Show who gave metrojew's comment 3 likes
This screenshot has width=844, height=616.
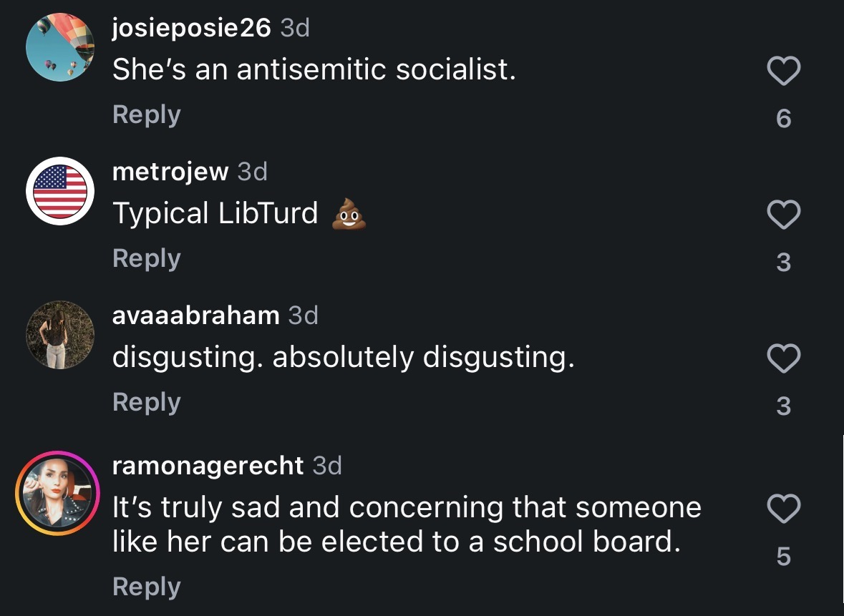point(784,262)
